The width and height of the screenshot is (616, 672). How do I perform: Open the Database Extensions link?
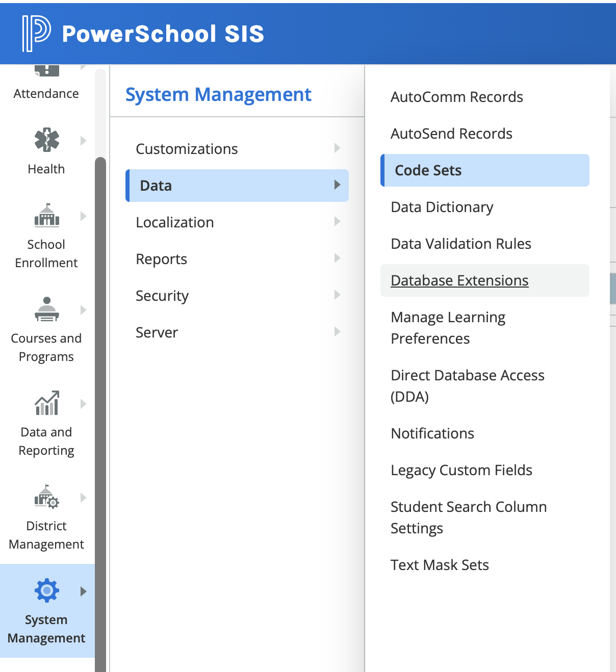[459, 280]
